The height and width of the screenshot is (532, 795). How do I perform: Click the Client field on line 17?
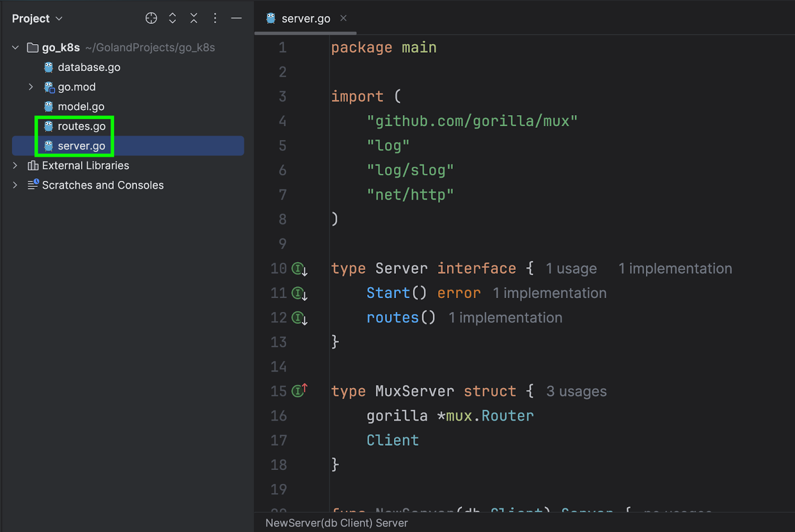393,441
